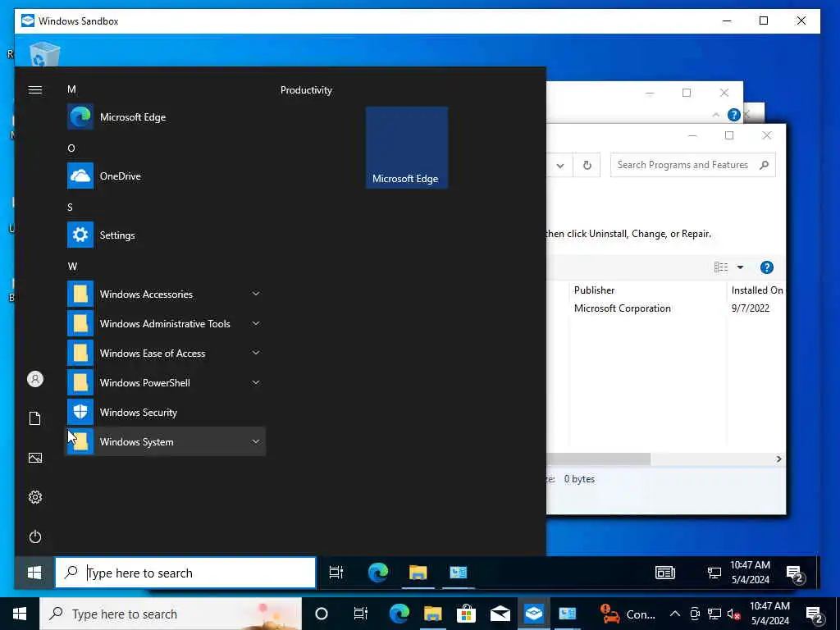Open the user account icon in Start sidebar
840x630 pixels.
34,379
